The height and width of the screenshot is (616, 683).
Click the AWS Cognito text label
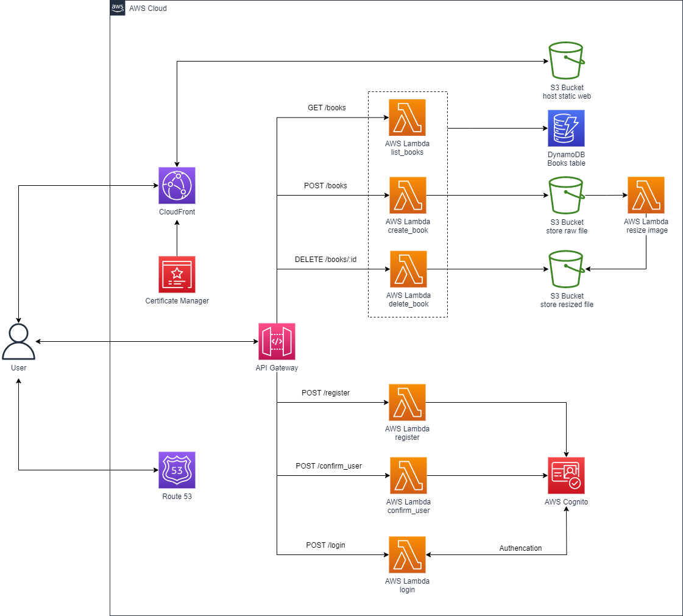coord(566,502)
